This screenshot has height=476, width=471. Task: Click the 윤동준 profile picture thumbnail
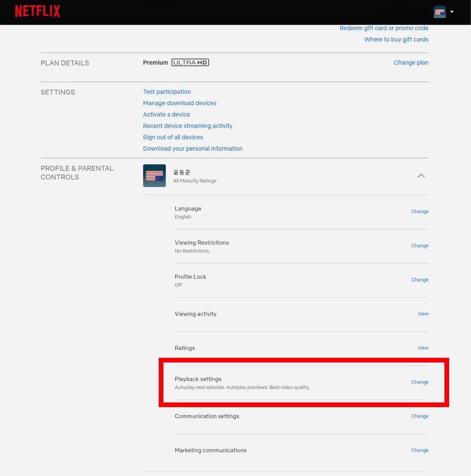click(154, 176)
